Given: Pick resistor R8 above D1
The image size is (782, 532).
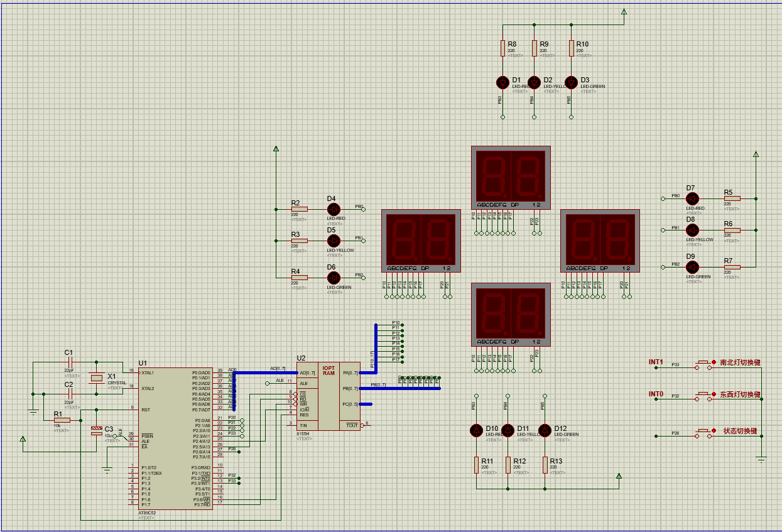Looking at the screenshot, I should [502, 48].
